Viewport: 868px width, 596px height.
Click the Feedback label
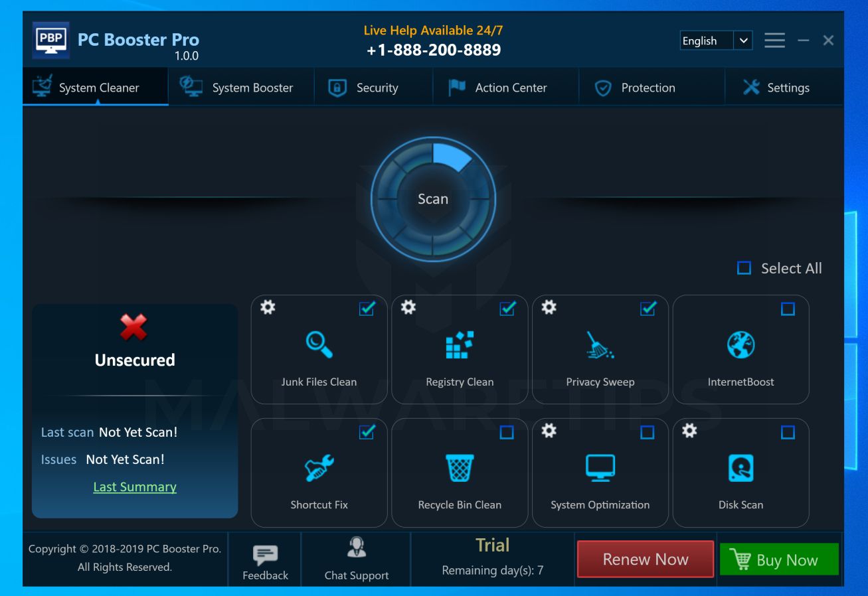click(x=266, y=575)
